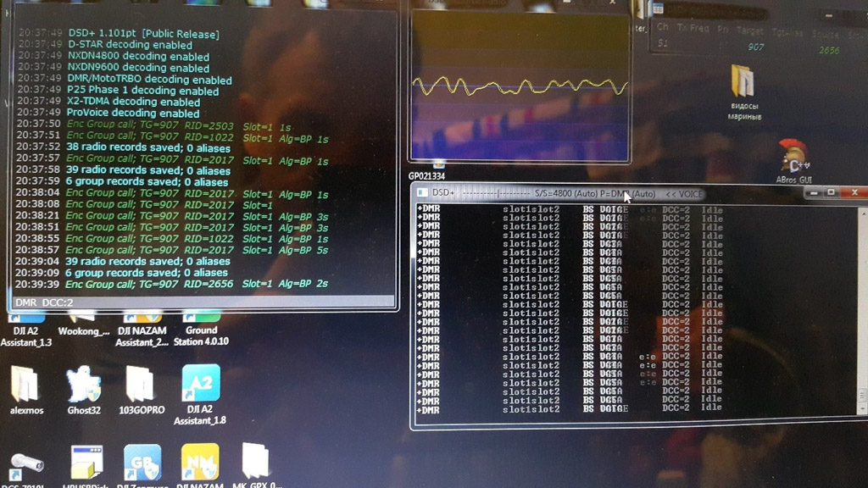Screen dimensions: 868x488
Task: Select the 103GOPRO folder
Action: (x=142, y=390)
